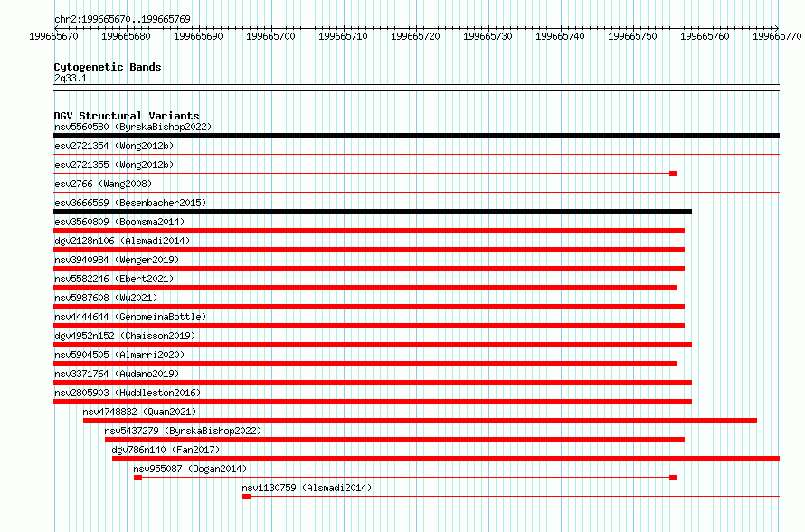Click ruler position 199665690
Image resolution: width=805 pixels, height=532 pixels.
pyautogui.click(x=199, y=36)
